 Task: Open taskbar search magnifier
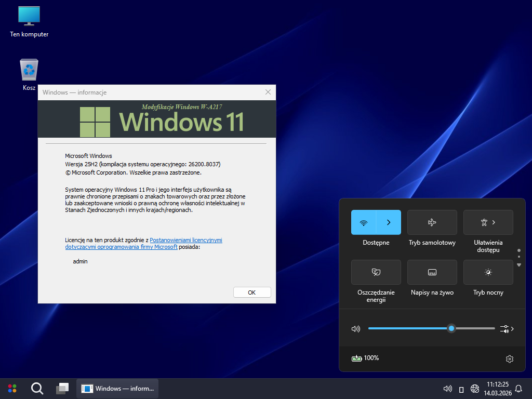37,388
